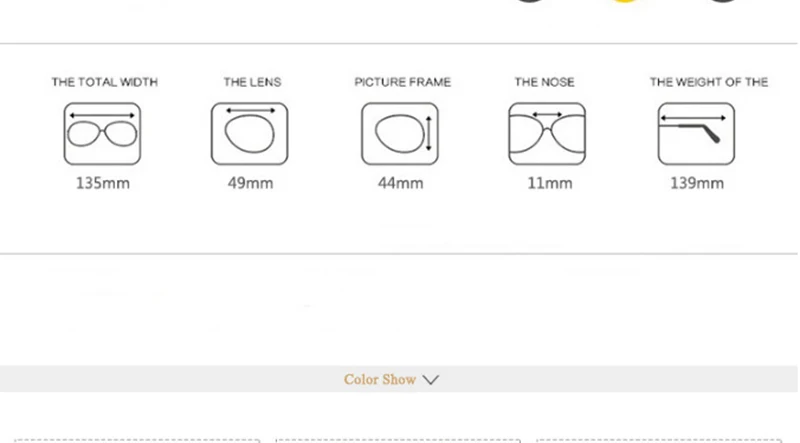800x443 pixels.
Task: Click the picture frame height icon
Action: click(x=400, y=134)
